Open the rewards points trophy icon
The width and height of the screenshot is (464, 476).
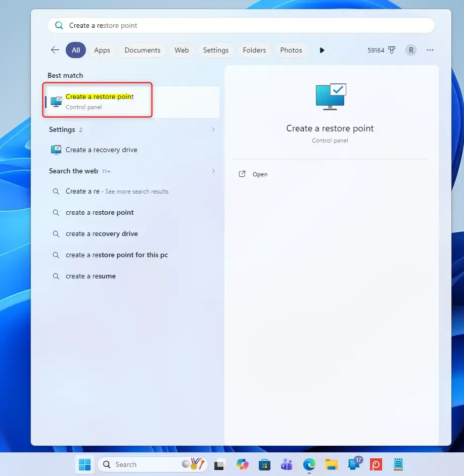[x=392, y=50]
